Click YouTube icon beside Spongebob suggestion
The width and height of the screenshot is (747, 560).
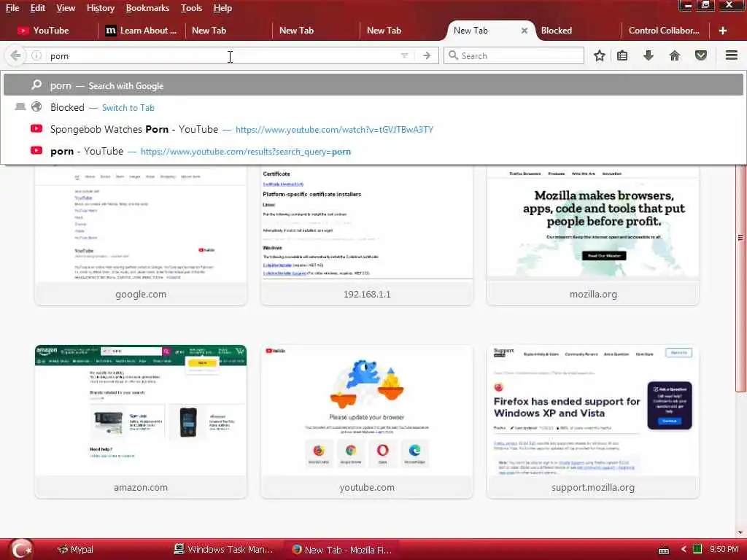coord(36,128)
